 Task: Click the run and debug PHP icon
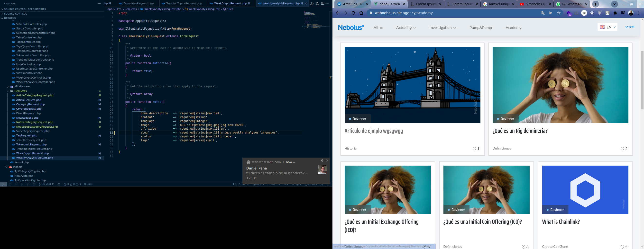(x=312, y=3)
